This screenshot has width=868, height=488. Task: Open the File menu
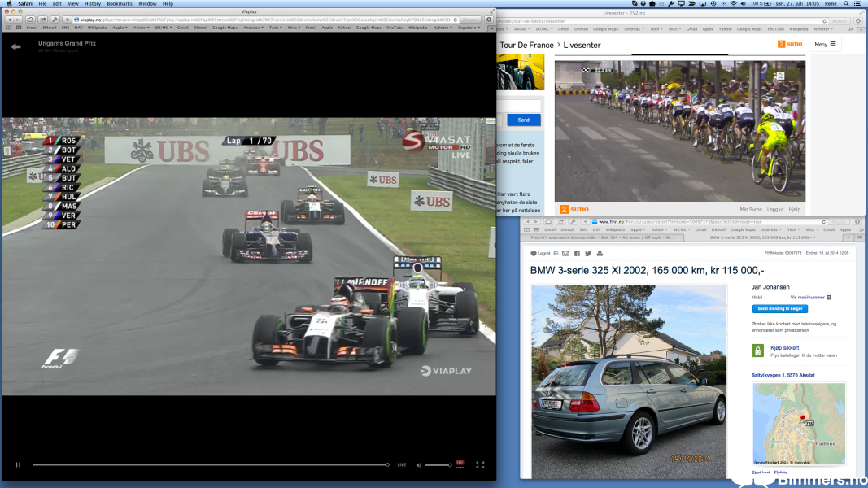(42, 3)
